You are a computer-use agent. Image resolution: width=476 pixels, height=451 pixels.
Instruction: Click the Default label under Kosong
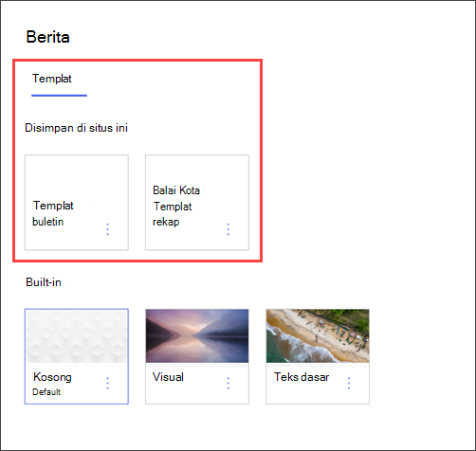pyautogui.click(x=46, y=392)
